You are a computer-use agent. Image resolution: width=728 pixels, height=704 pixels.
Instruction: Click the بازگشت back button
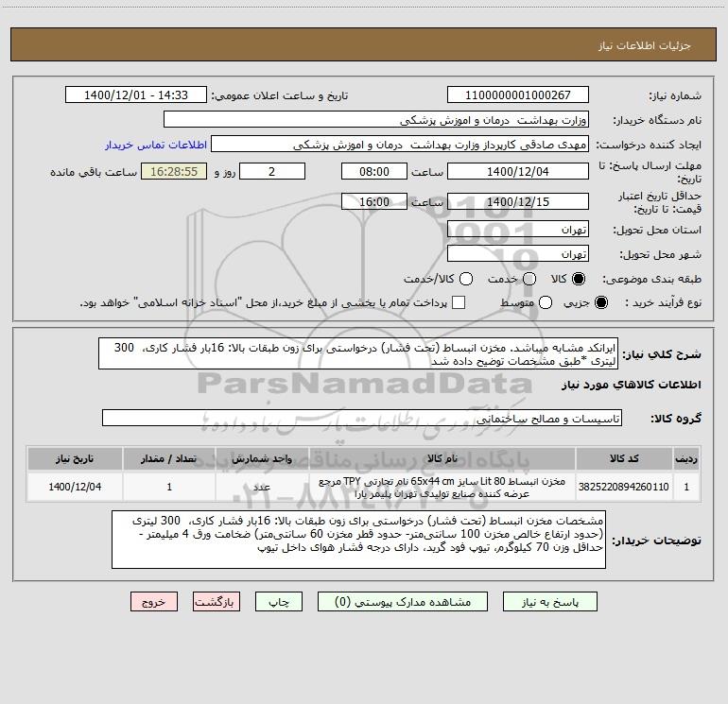pos(217,602)
